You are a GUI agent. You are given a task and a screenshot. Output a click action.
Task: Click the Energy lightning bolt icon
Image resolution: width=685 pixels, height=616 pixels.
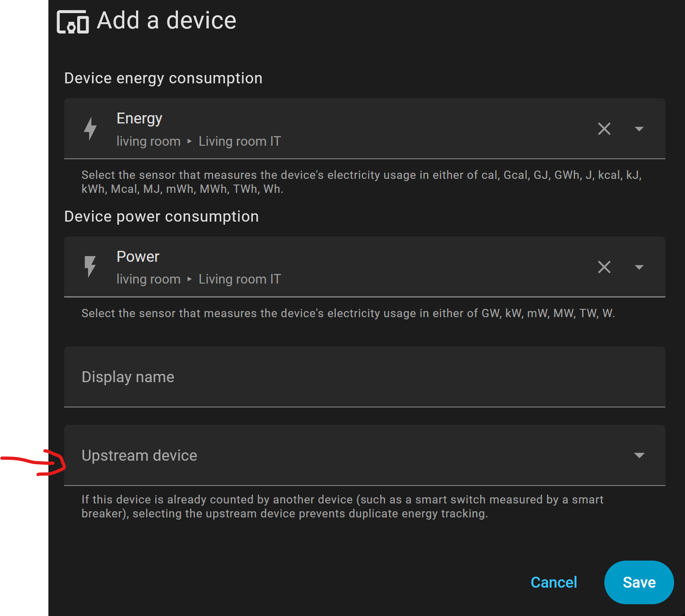click(x=90, y=129)
